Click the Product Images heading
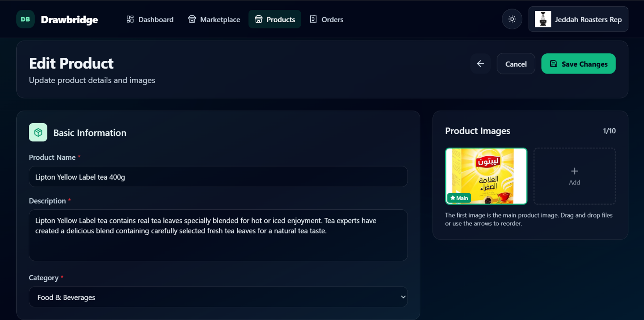 point(478,131)
